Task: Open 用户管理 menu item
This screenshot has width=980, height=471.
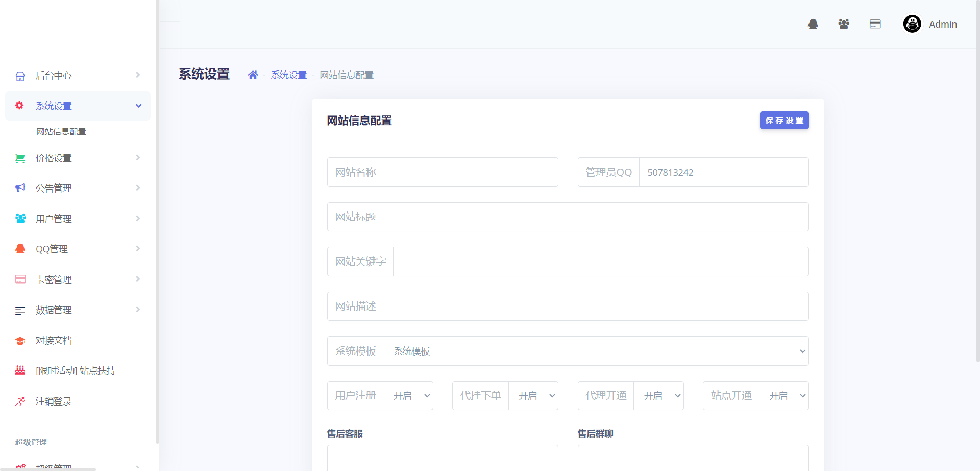Action: 78,219
